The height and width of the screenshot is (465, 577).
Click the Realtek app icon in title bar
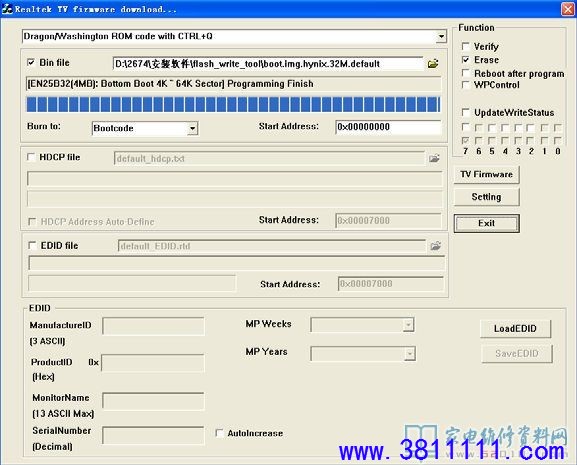pyautogui.click(x=7, y=9)
